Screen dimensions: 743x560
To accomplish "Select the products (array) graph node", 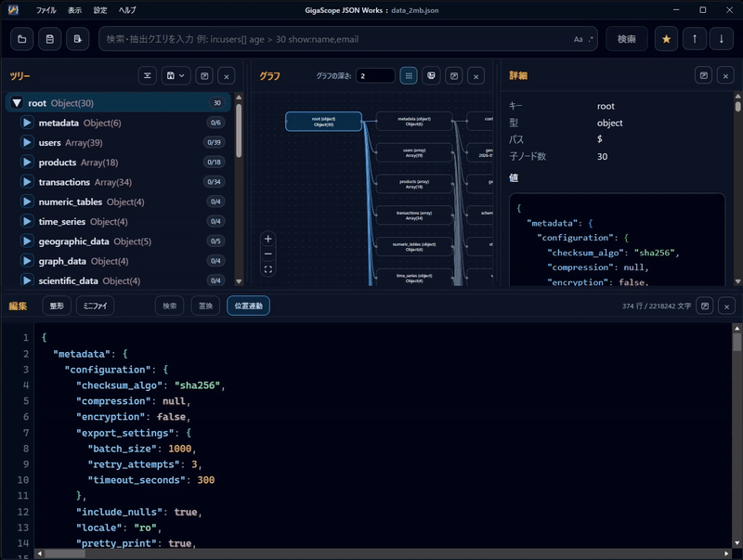I will (414, 184).
